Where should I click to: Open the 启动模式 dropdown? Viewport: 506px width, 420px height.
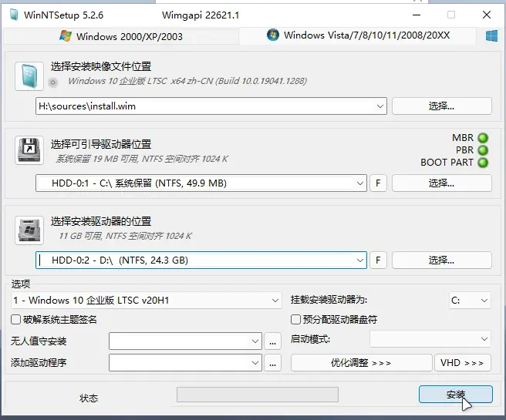click(x=430, y=339)
